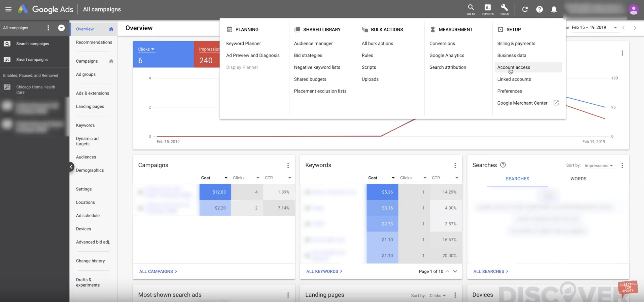This screenshot has height=302, width=644.
Task: Open Keywords card three-dot menu
Action: coord(455,165)
